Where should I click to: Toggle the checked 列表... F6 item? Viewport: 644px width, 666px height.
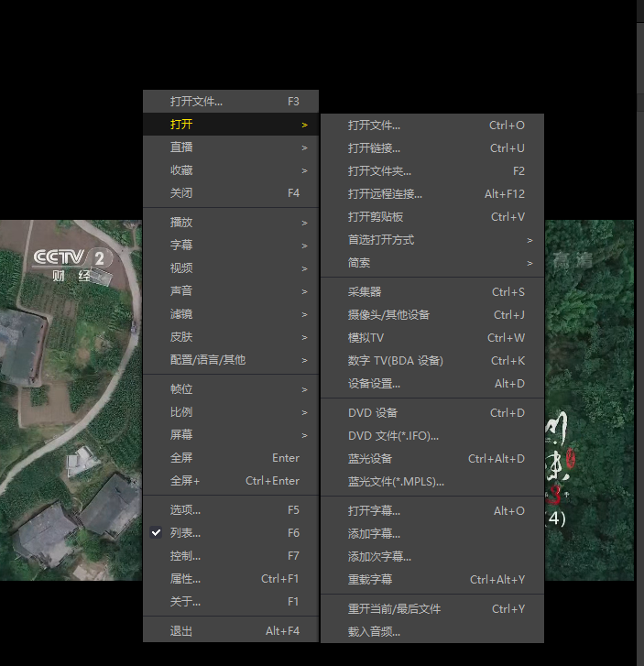(x=231, y=533)
